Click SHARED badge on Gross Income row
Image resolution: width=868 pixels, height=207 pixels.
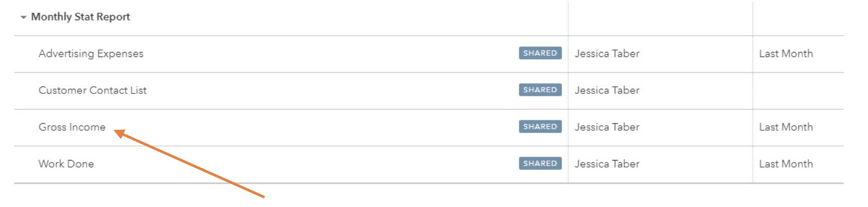coord(540,127)
